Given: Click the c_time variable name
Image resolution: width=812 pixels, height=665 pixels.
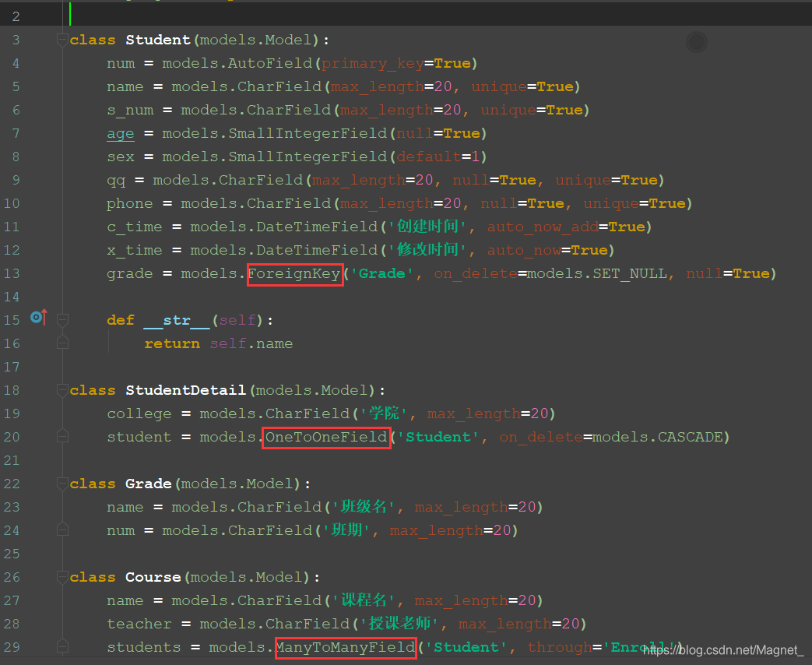Looking at the screenshot, I should (134, 227).
